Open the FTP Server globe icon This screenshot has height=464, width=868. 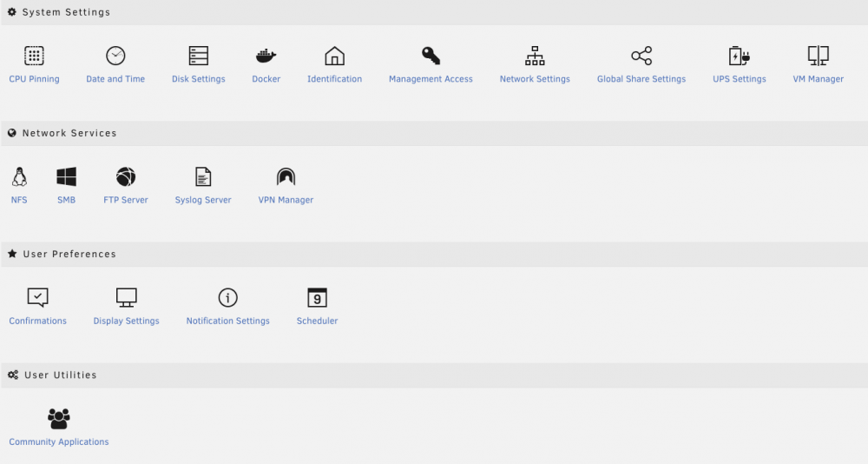point(126,177)
